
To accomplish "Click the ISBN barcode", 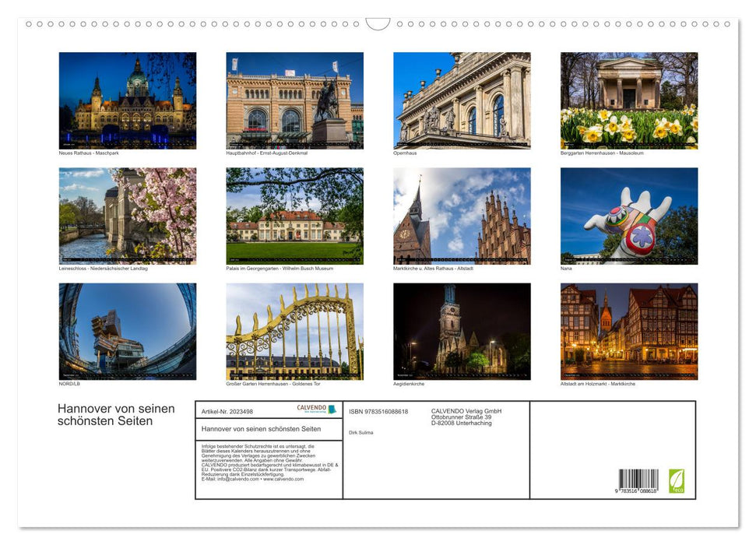I will tap(638, 480).
